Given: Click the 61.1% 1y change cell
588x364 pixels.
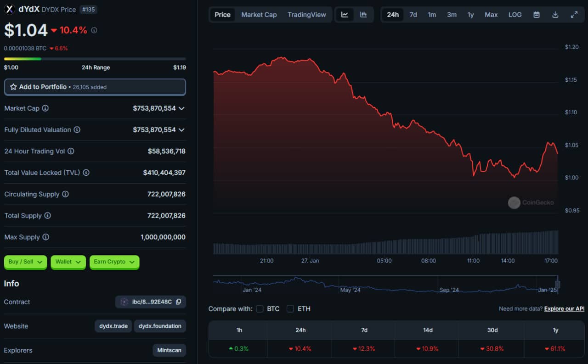Looking at the screenshot, I should click(555, 348).
